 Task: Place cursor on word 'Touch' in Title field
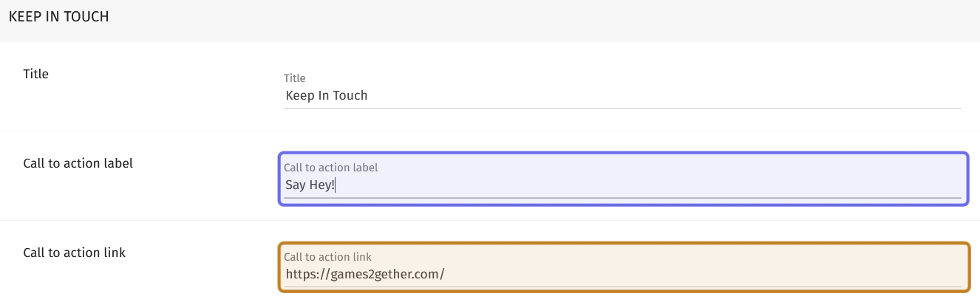click(351, 95)
